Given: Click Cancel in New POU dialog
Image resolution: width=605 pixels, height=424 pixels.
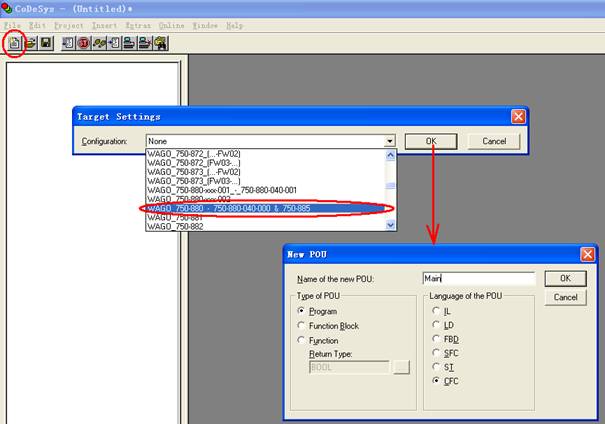Looking at the screenshot, I should point(565,297).
